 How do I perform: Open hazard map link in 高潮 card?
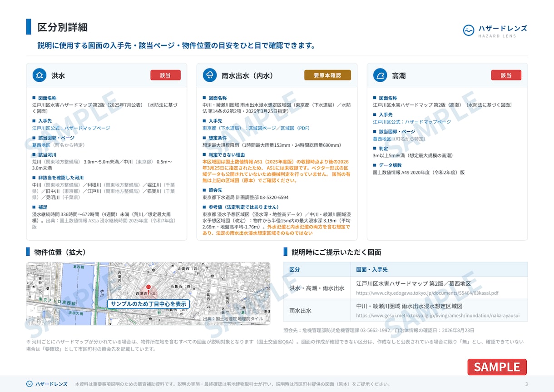tap(412, 122)
